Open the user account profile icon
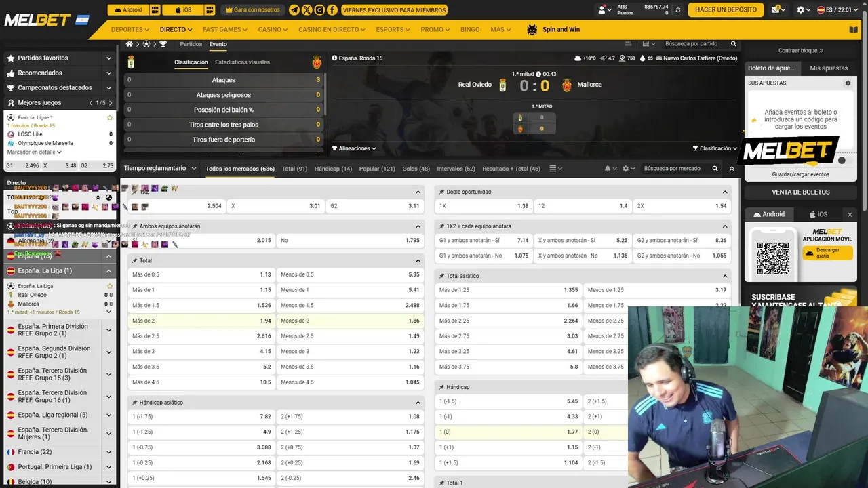Image resolution: width=868 pixels, height=488 pixels. point(601,10)
